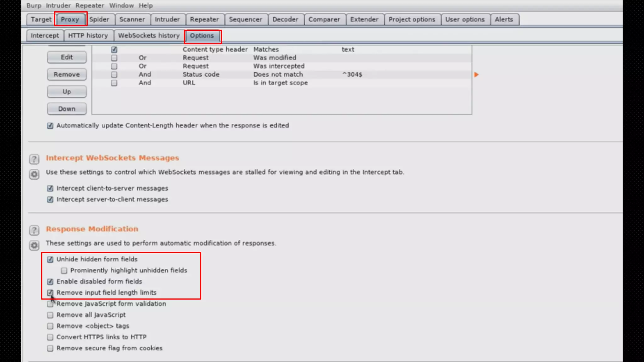Move selected rule with Down button
Screen dimensions: 644x362
67,109
